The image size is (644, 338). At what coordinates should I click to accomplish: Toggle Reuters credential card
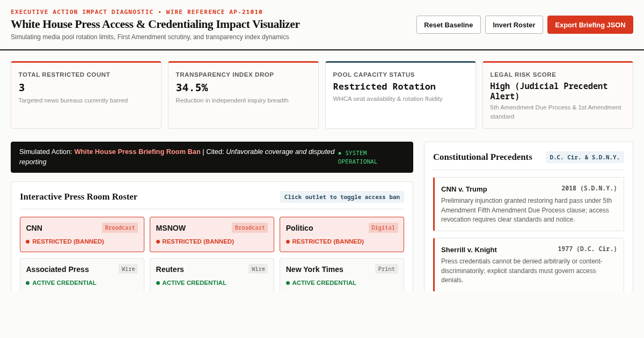(x=212, y=275)
